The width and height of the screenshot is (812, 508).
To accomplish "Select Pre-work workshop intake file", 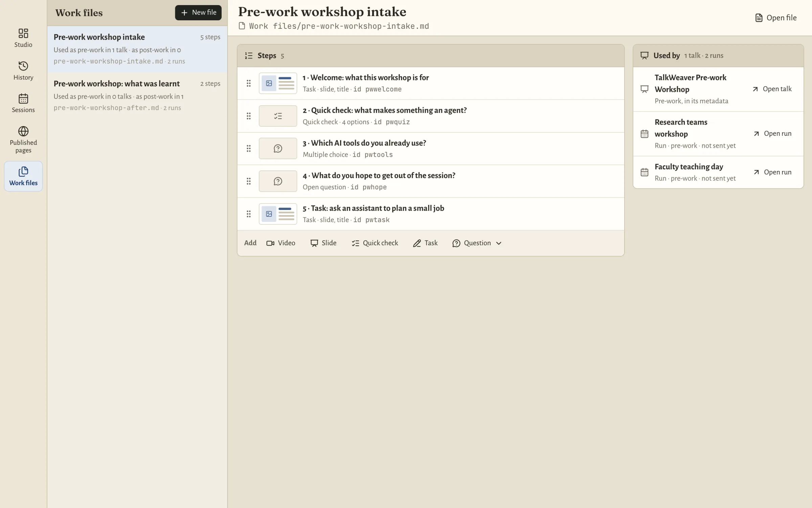I will (137, 49).
